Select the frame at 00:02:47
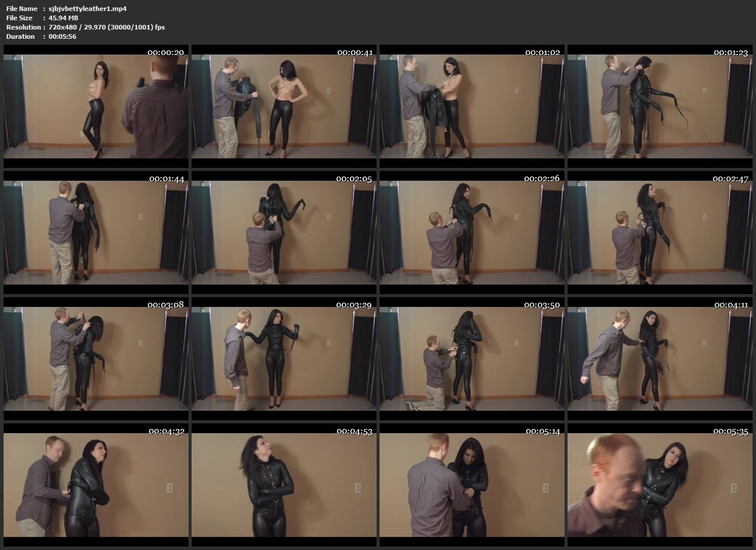756x550 pixels. pyautogui.click(x=660, y=233)
